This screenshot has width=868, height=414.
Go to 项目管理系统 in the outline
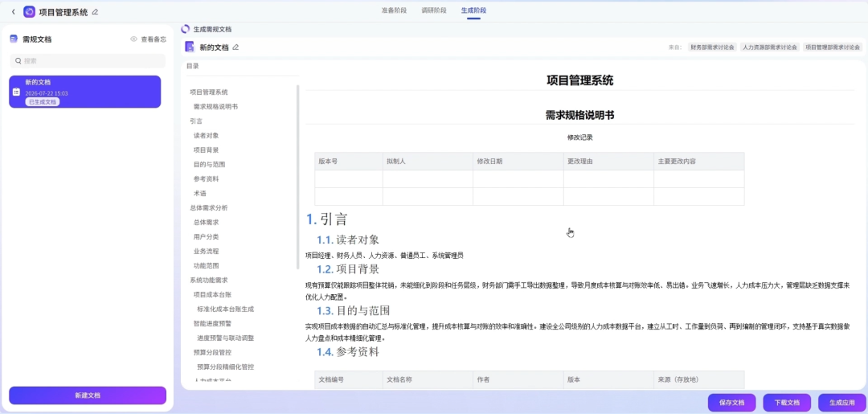209,92
